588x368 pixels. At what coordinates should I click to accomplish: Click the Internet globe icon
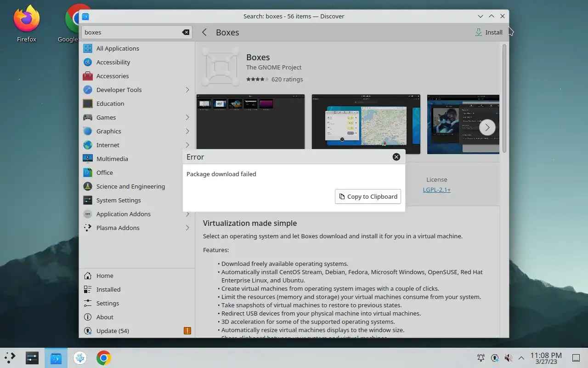pos(88,145)
